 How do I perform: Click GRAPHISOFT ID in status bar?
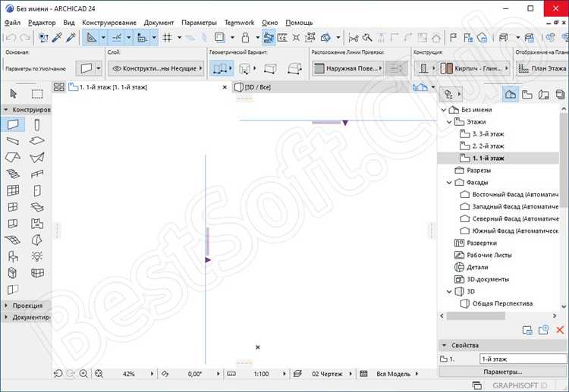point(519,385)
